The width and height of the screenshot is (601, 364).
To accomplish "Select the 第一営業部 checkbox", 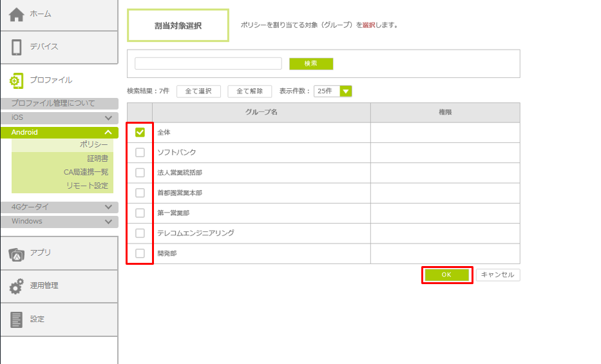I will 140,213.
